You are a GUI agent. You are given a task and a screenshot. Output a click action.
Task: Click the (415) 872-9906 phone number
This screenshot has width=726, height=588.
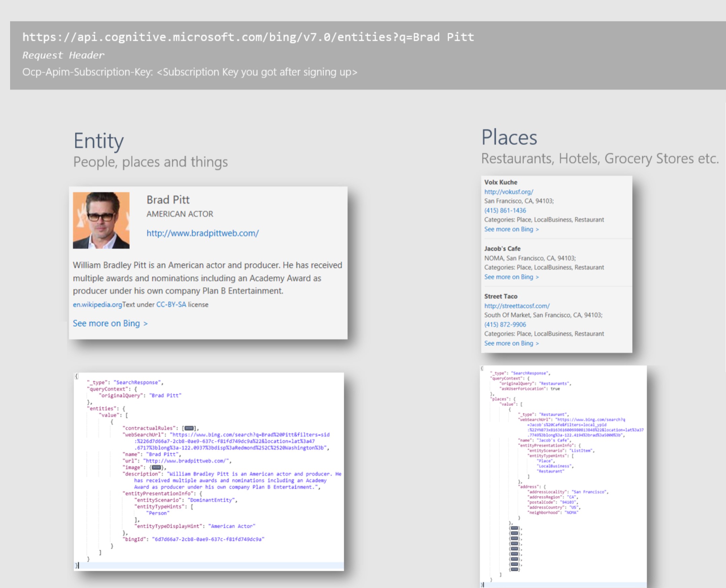click(505, 325)
